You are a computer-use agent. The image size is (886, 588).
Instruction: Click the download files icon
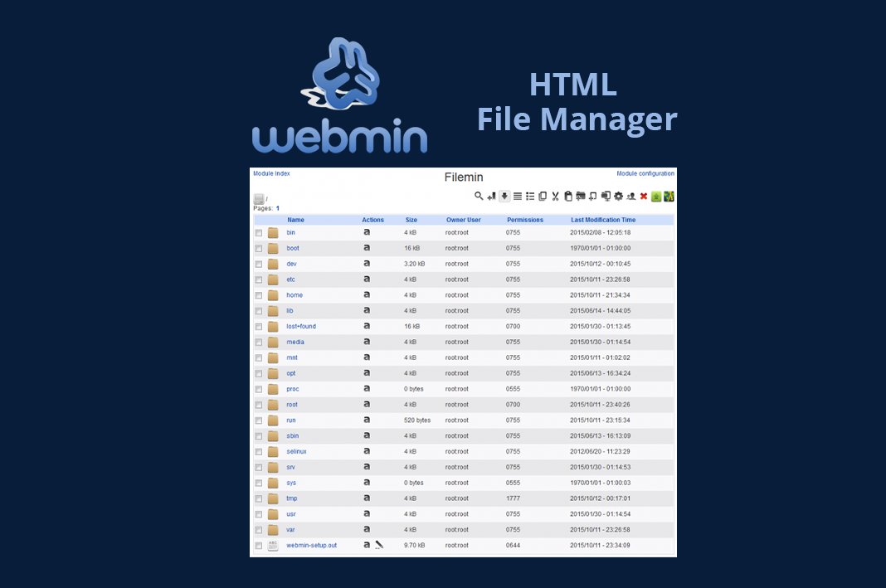(504, 196)
